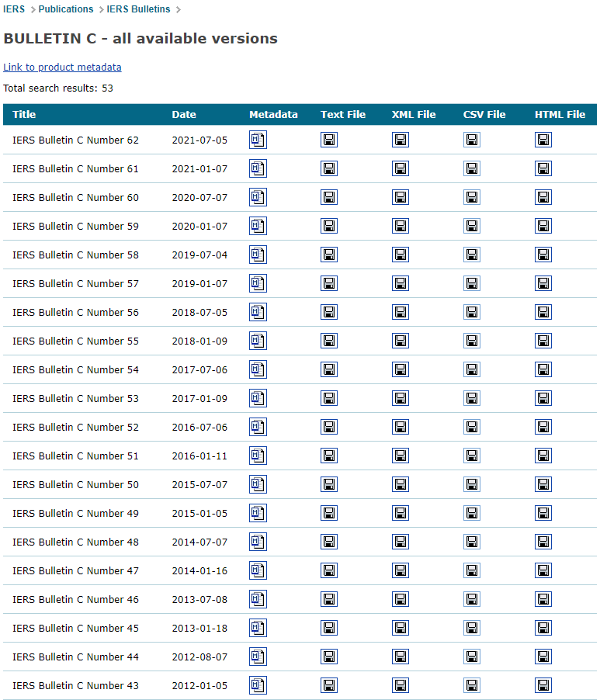600x700 pixels.
Task: Go to IERS breadcrumb link
Action: [14, 9]
